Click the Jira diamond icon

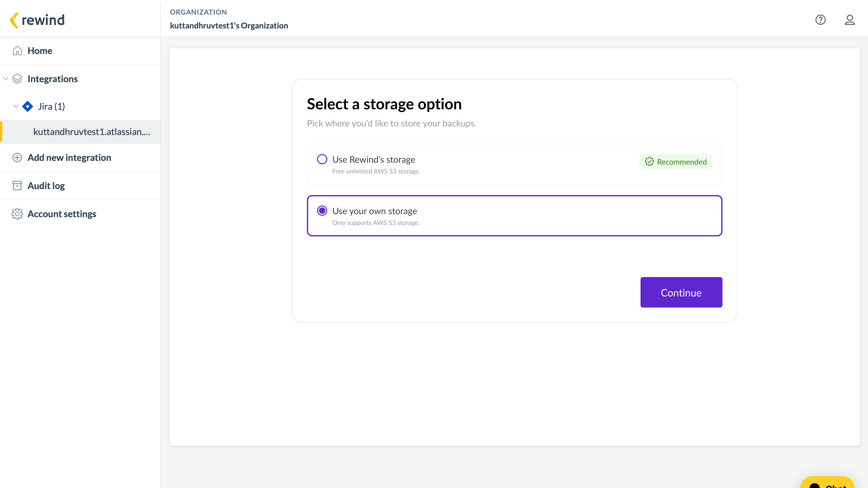27,106
